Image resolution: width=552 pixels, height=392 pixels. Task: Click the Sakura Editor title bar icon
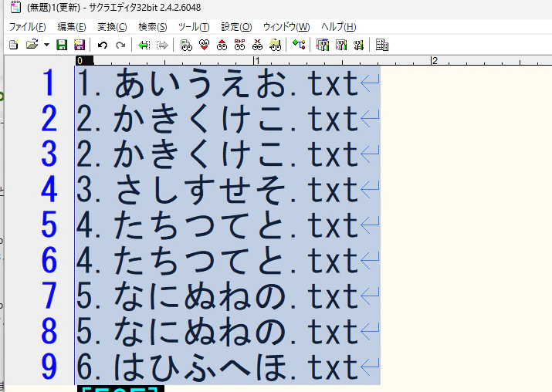15,7
